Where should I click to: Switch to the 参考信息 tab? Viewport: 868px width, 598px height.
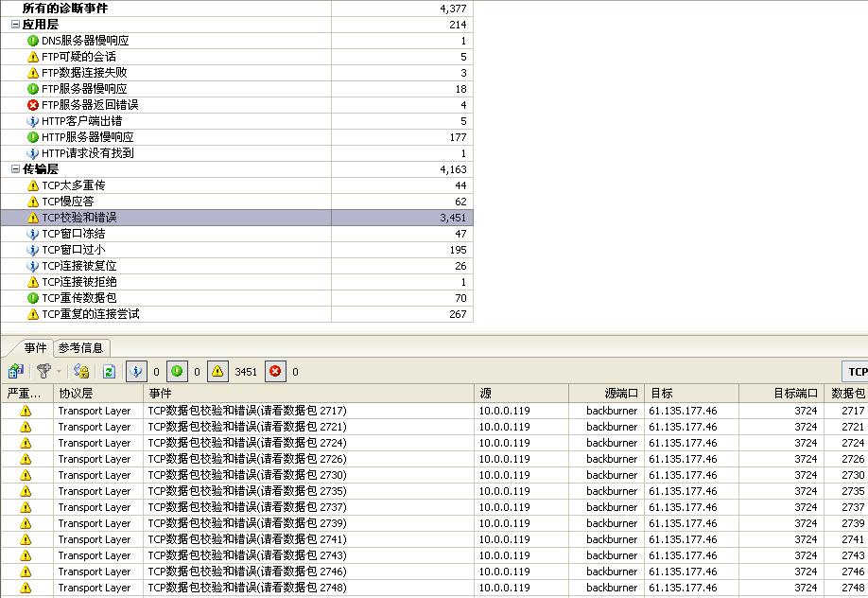80,347
